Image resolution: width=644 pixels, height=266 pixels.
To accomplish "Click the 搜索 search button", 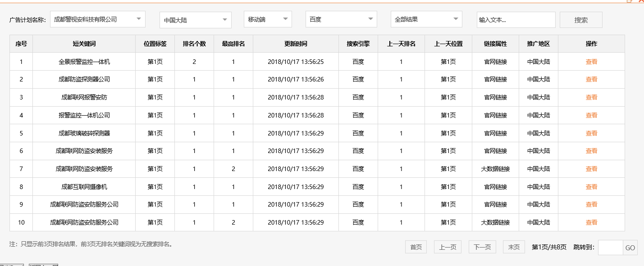I will tap(580, 19).
